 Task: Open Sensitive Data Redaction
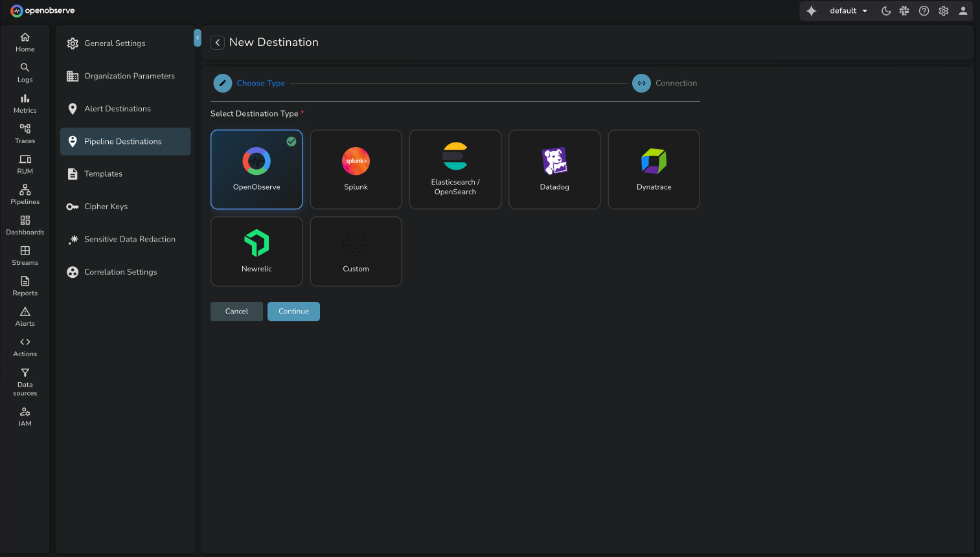(x=126, y=239)
